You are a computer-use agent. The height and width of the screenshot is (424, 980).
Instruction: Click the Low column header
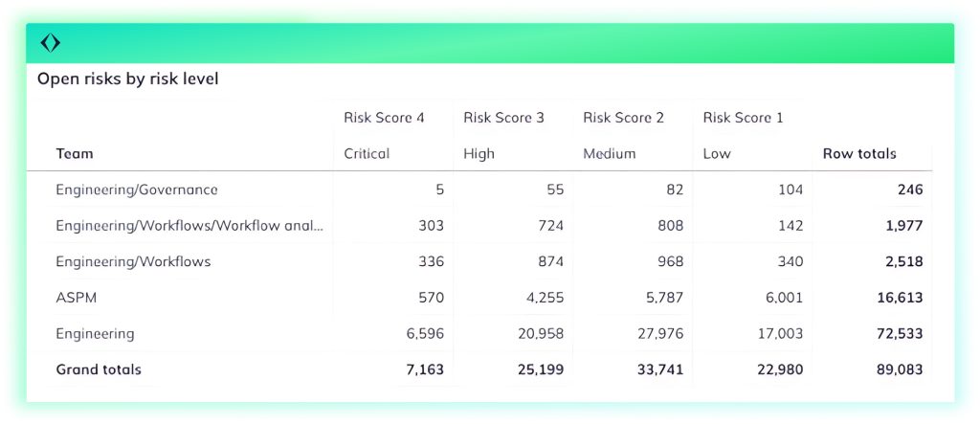click(x=716, y=153)
